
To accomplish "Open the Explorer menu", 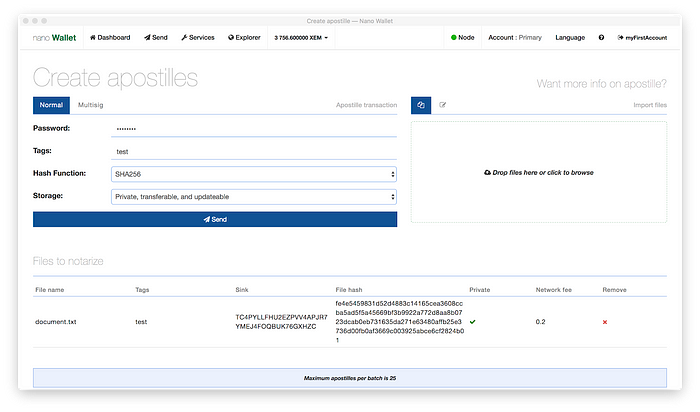I will coord(244,37).
